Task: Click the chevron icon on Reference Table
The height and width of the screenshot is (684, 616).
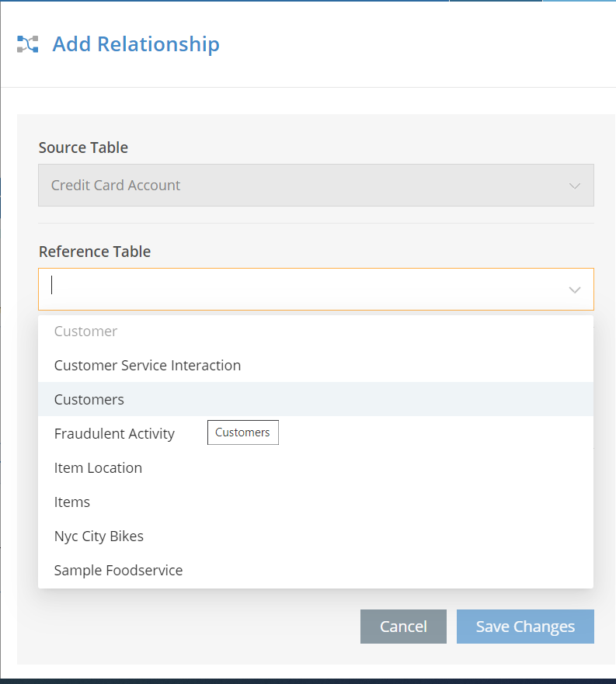Action: pos(575,289)
